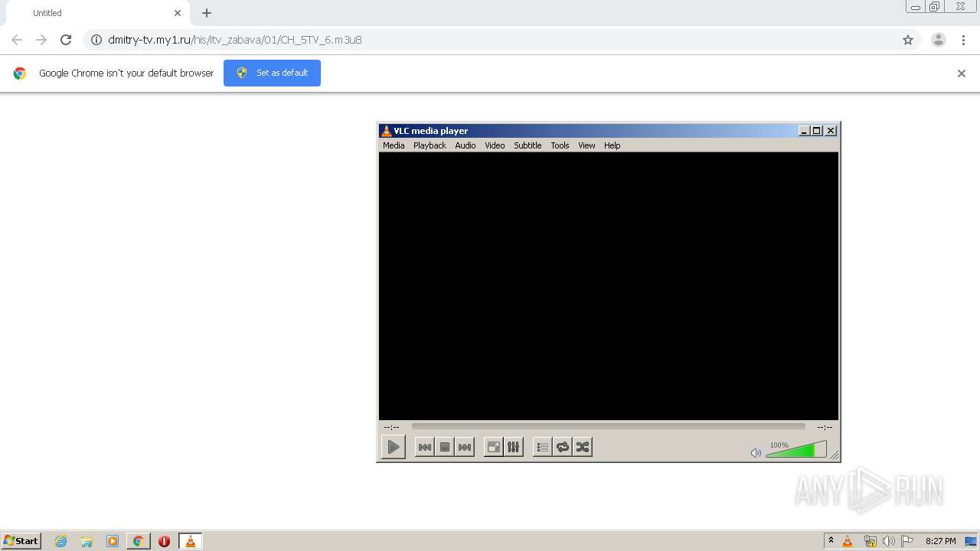Open the VLC Help menu
This screenshot has width=980, height=551.
pyautogui.click(x=612, y=145)
